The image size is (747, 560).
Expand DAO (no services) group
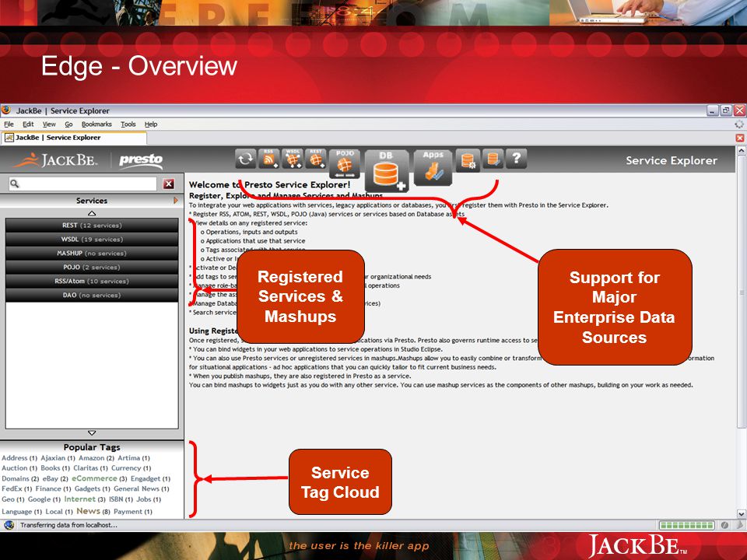pos(92,296)
